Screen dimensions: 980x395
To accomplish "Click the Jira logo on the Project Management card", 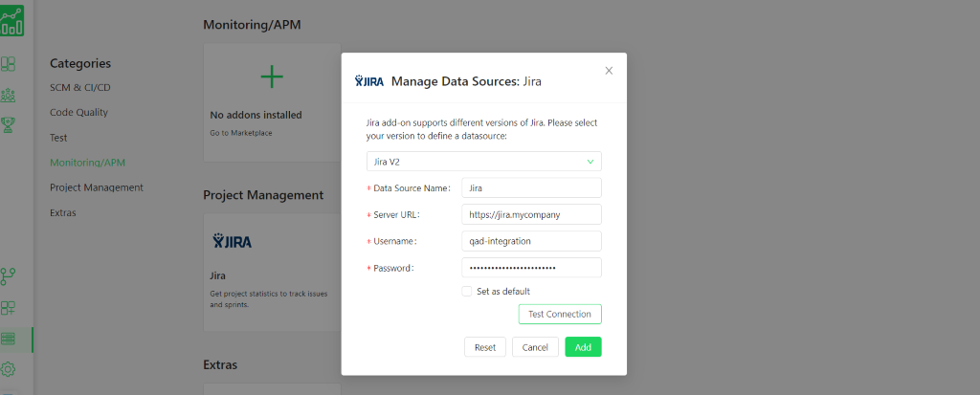I will (232, 241).
